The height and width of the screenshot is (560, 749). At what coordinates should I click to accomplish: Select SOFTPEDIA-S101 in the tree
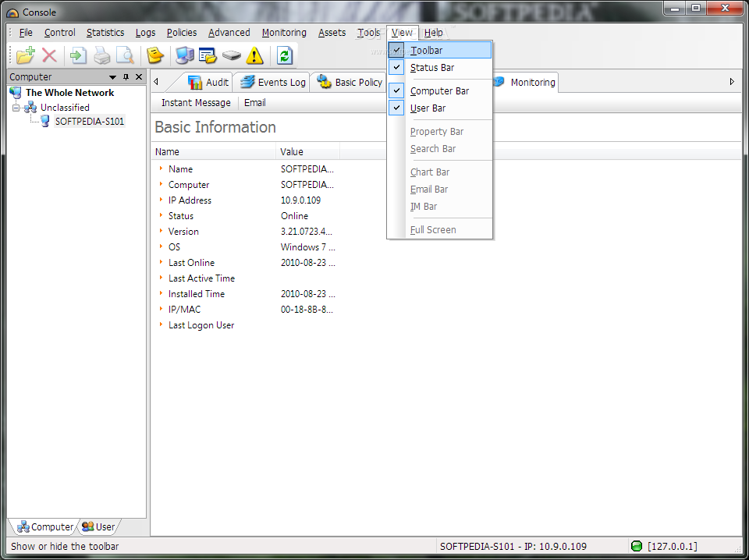pyautogui.click(x=89, y=121)
